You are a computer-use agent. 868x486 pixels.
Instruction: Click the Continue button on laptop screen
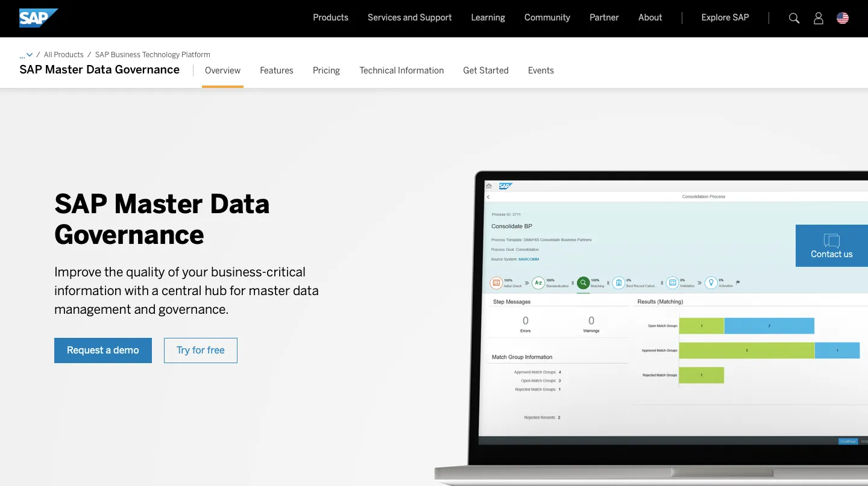[x=848, y=441]
